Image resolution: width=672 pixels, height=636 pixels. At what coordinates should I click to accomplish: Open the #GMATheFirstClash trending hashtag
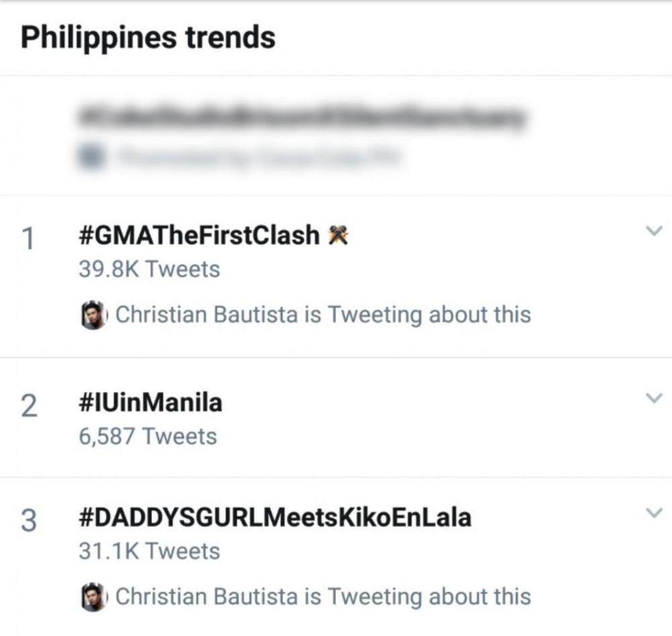click(x=199, y=235)
